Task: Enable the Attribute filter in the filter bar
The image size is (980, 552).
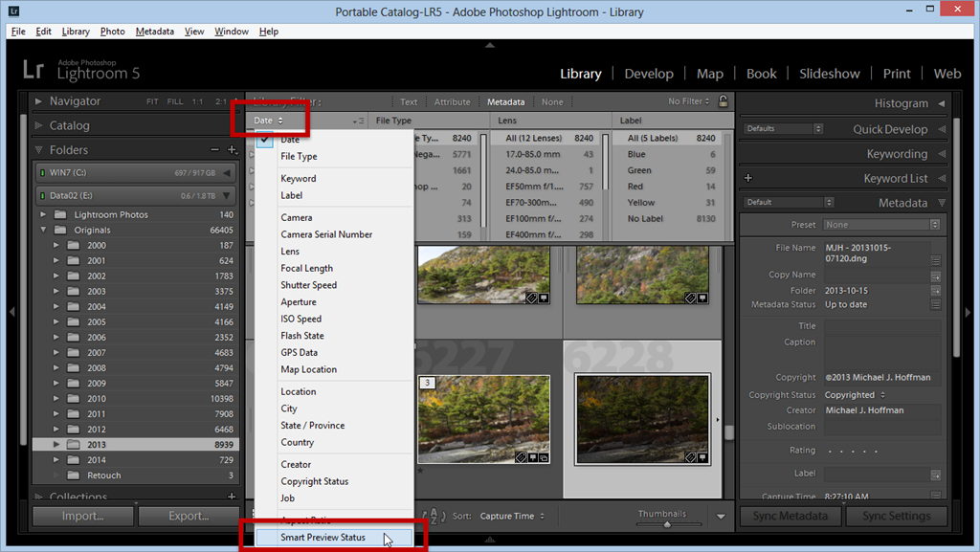Action: pyautogui.click(x=452, y=101)
